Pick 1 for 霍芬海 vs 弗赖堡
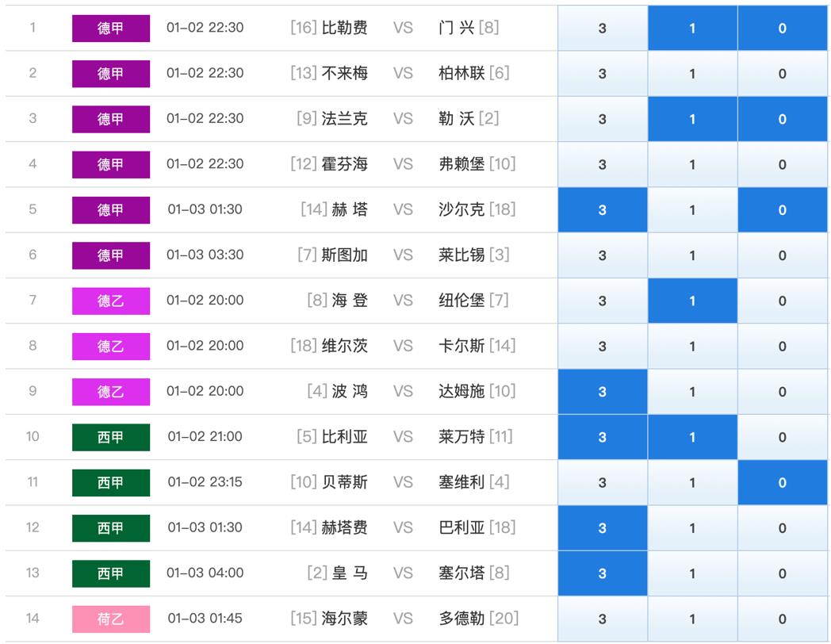 tap(692, 164)
